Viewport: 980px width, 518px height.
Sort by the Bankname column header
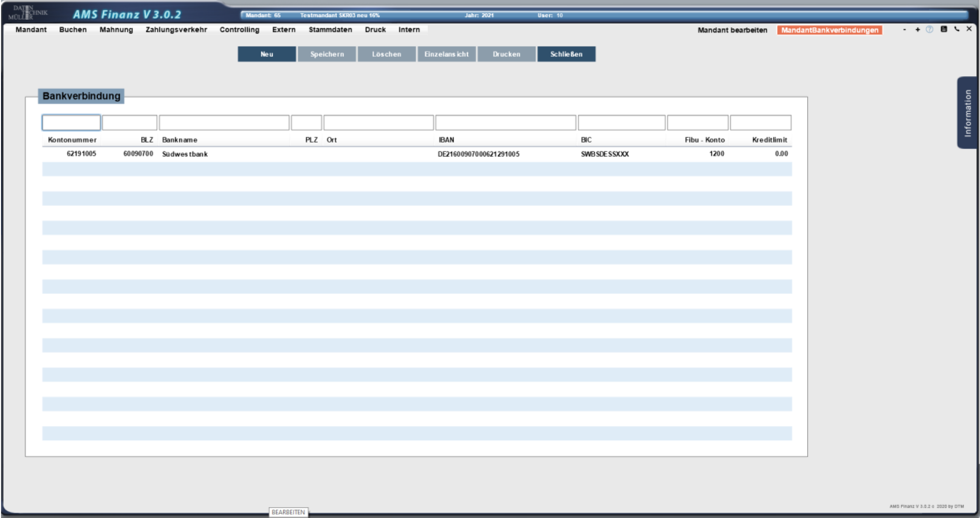pos(180,140)
